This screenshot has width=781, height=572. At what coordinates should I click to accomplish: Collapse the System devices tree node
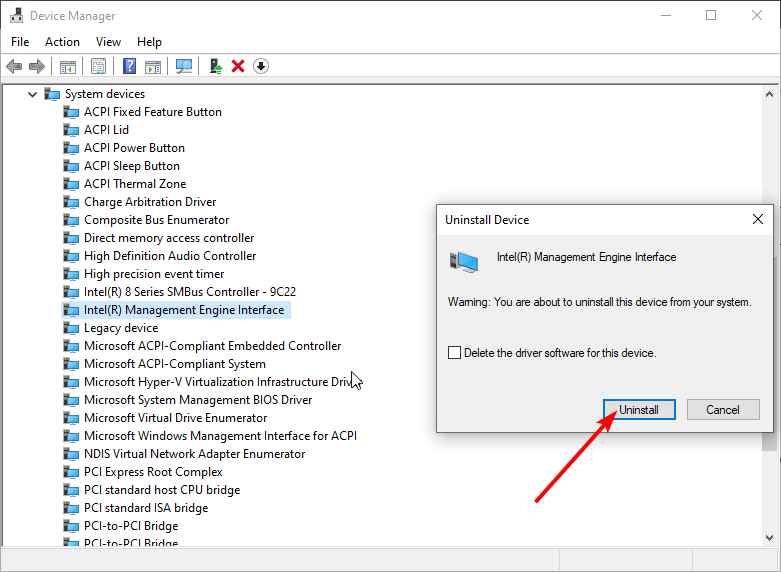[x=32, y=94]
